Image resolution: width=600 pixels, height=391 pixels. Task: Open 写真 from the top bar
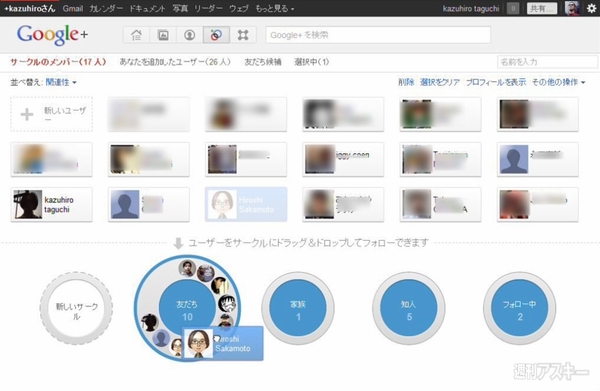[180, 8]
